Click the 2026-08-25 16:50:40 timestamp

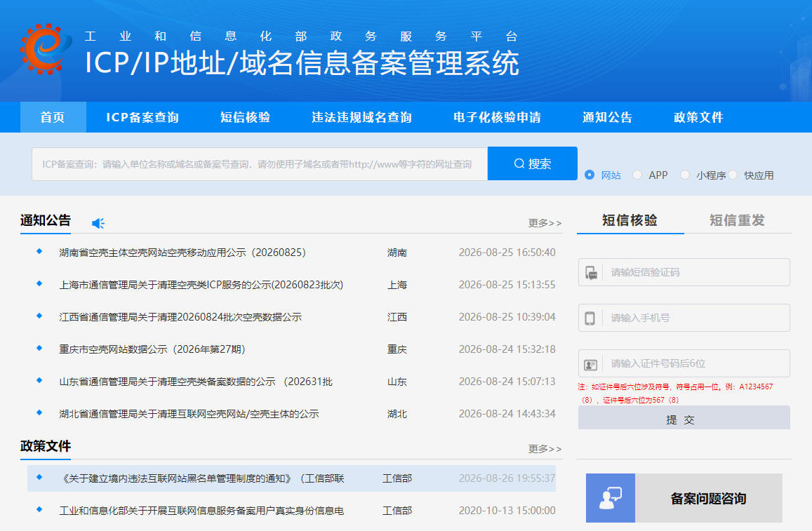click(x=507, y=253)
